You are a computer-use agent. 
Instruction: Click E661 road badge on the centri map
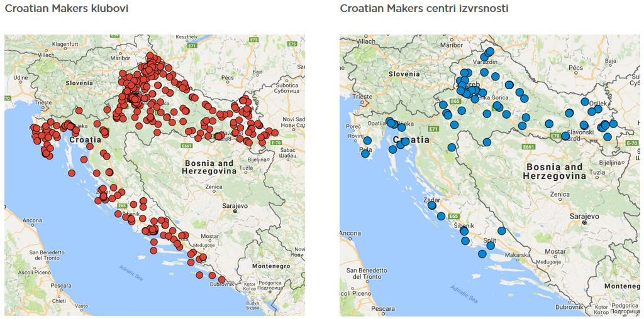pyautogui.click(x=528, y=146)
